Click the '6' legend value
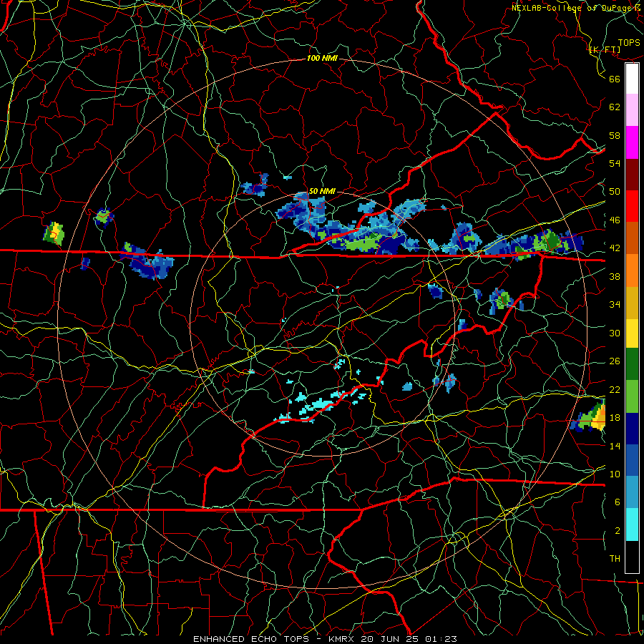The width and height of the screenshot is (644, 644). pos(618,502)
